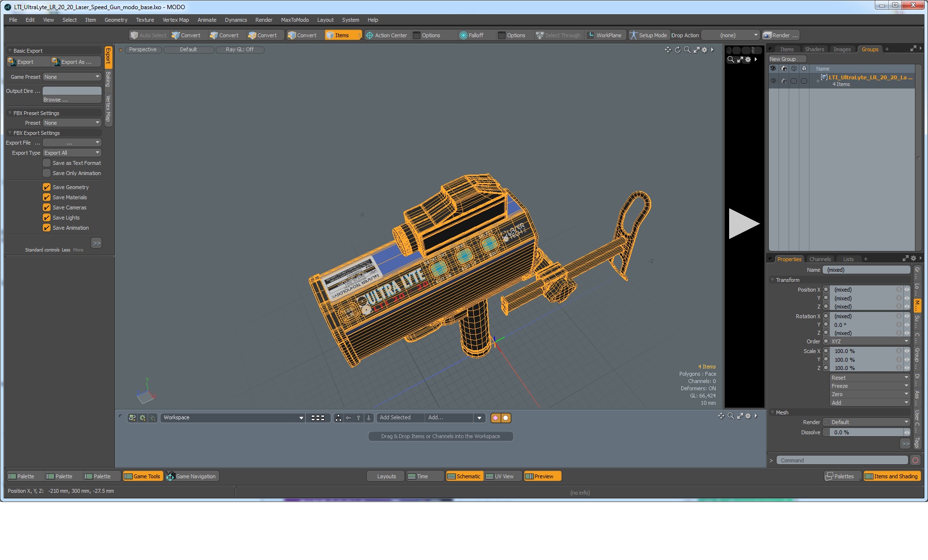
Task: Click the perspective viewport zoom magnifier icon
Action: pyautogui.click(x=687, y=50)
